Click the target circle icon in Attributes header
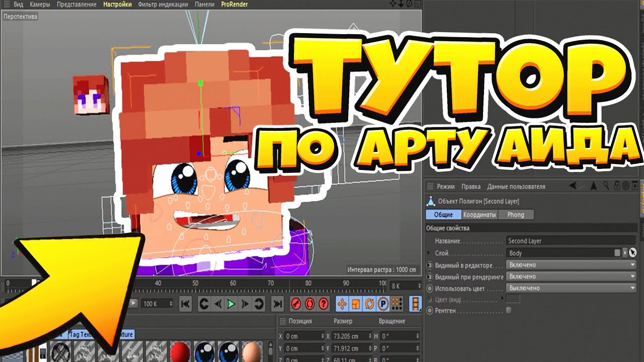644x362 pixels. coord(625,186)
